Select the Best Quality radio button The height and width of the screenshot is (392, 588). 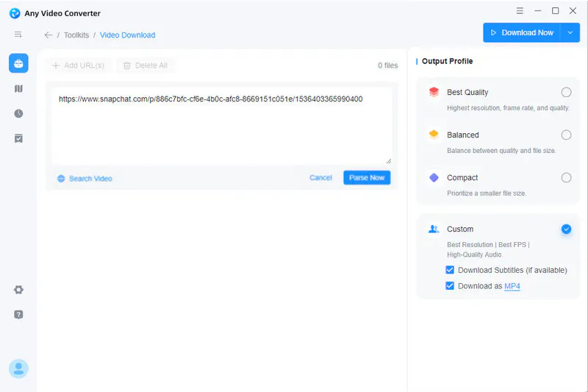click(x=566, y=92)
